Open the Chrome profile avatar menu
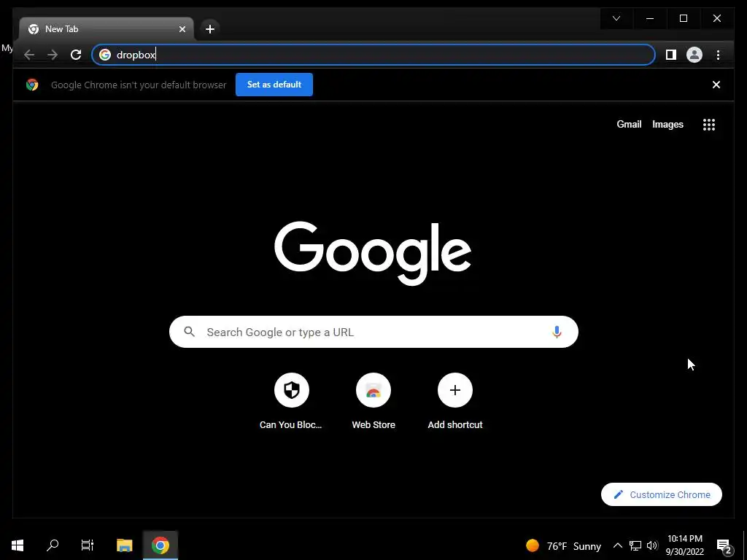This screenshot has height=560, width=747. [694, 55]
